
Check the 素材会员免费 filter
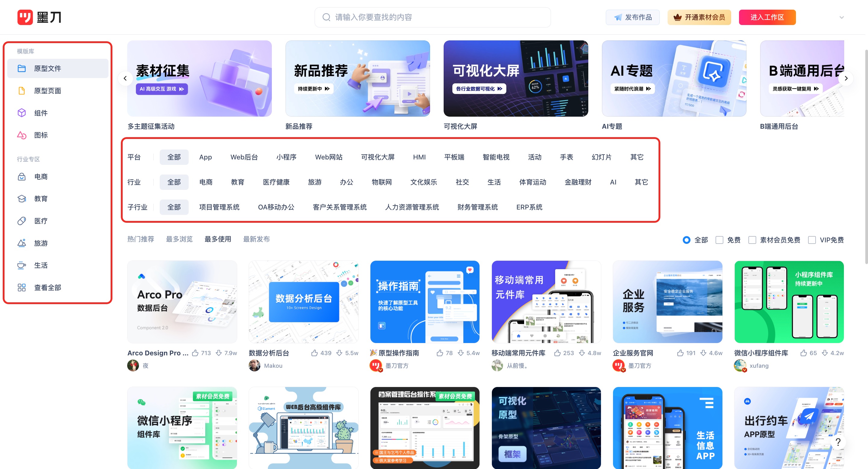tap(752, 240)
